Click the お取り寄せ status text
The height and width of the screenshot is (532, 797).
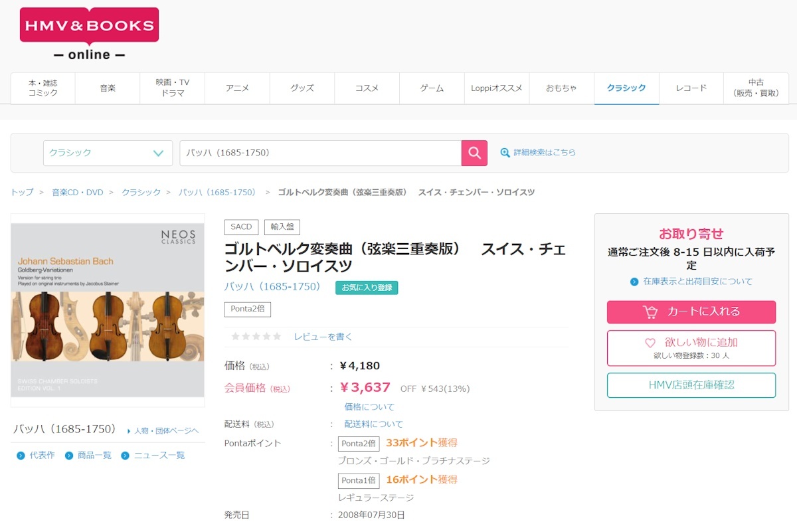691,234
